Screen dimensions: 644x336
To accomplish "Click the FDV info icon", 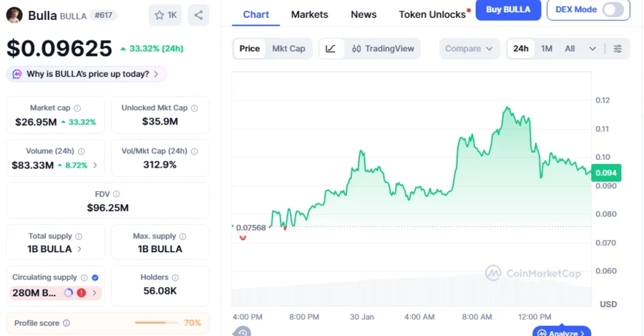I will [x=117, y=194].
